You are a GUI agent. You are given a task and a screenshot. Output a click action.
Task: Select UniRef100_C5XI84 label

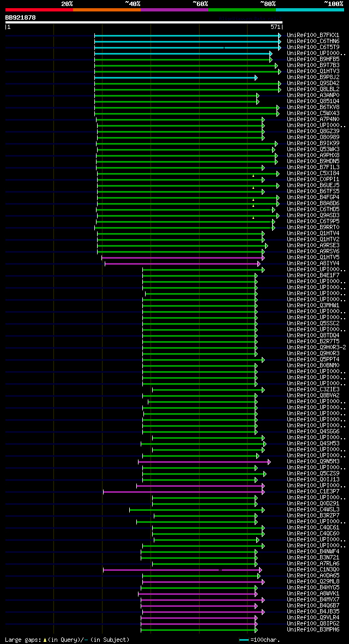[313, 174]
